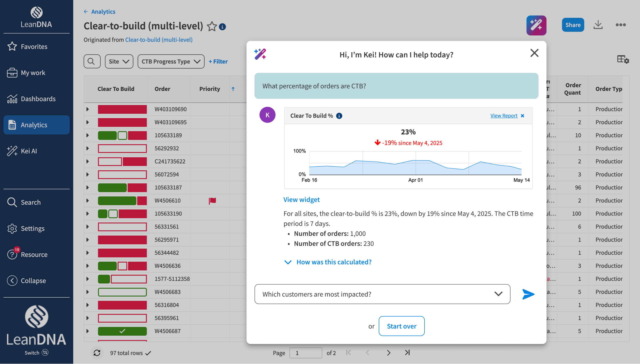Click the search magnifier button in filter bar
640x364 pixels.
(x=92, y=61)
